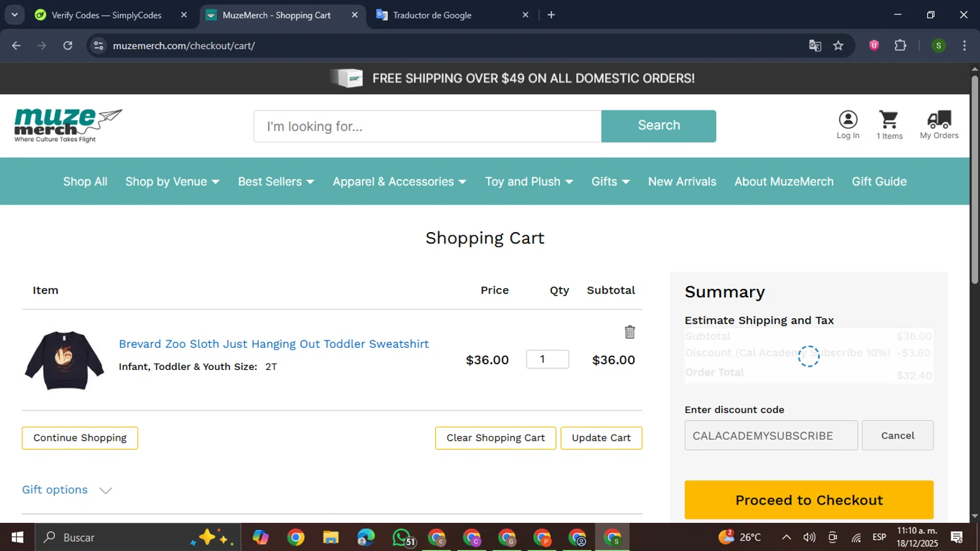Open the volume control in the system tray
The width and height of the screenshot is (980, 551).
point(809,537)
